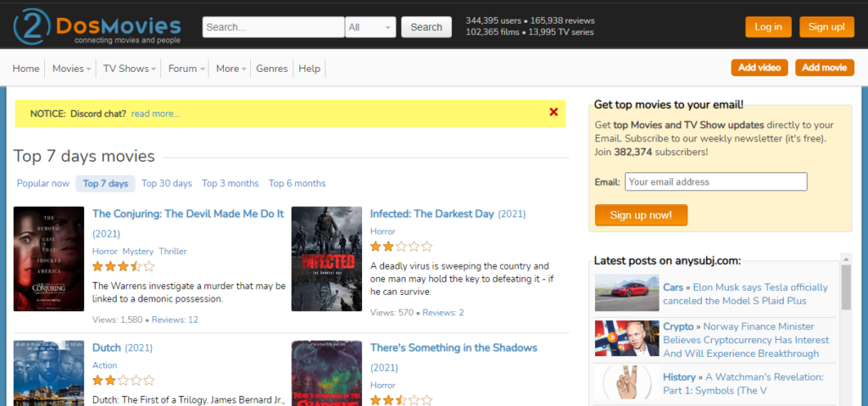Viewport: 868px width, 406px height.
Task: Open A Watchman's Revelation post link
Action: tap(743, 384)
